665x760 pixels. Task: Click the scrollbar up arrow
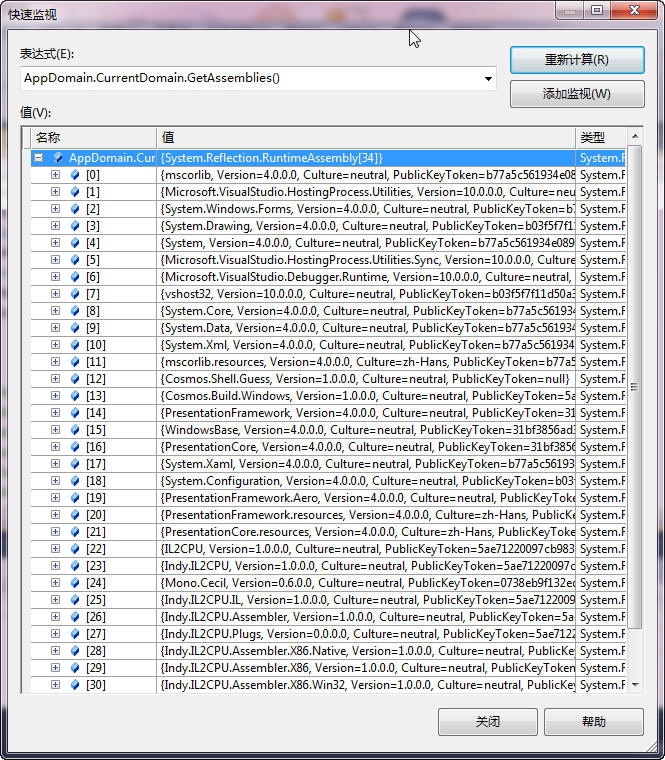tap(635, 137)
